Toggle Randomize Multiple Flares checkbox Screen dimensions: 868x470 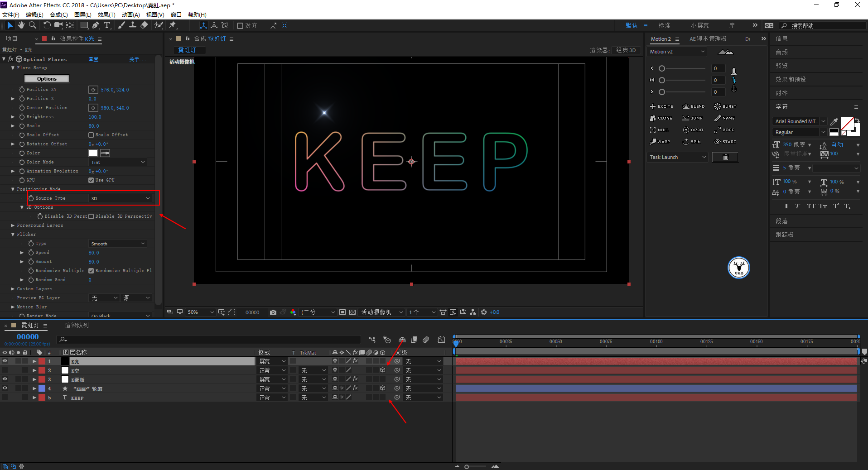[x=91, y=271]
